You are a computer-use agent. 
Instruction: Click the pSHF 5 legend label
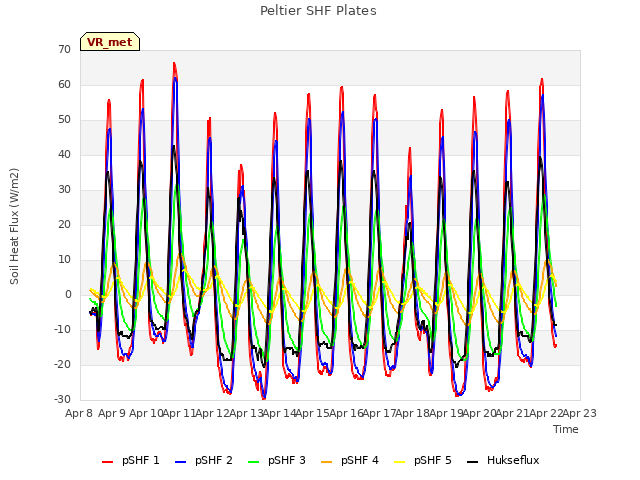click(x=433, y=460)
